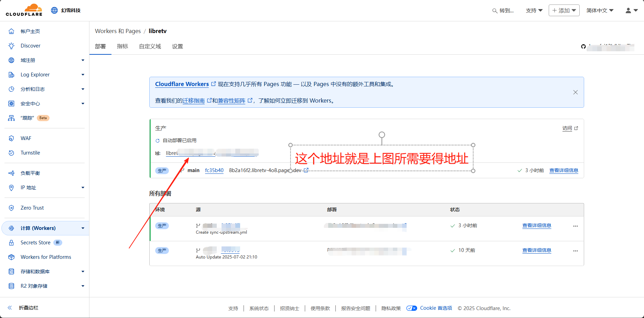Expand the 域注册 sidebar menu arrow

tap(83, 60)
